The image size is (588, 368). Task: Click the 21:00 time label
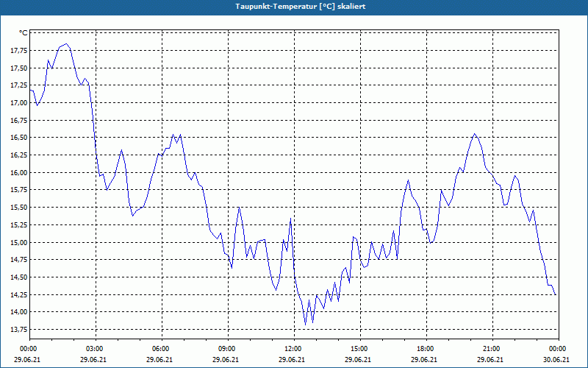point(492,349)
